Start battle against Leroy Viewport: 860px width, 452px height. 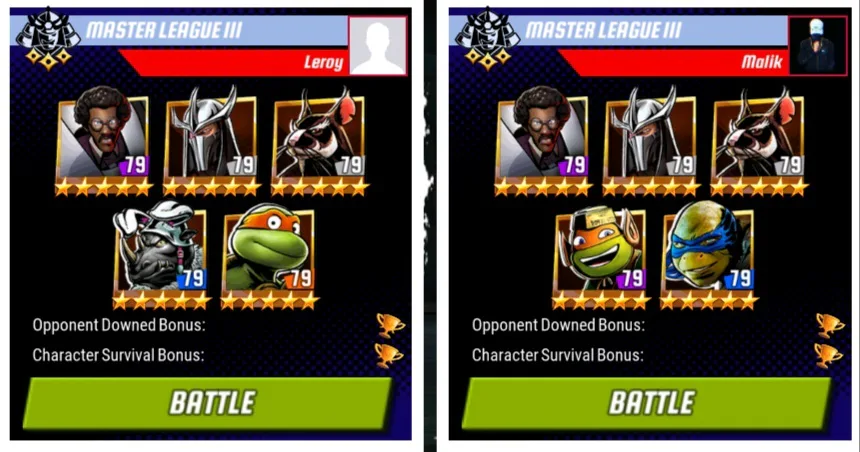pyautogui.click(x=208, y=403)
